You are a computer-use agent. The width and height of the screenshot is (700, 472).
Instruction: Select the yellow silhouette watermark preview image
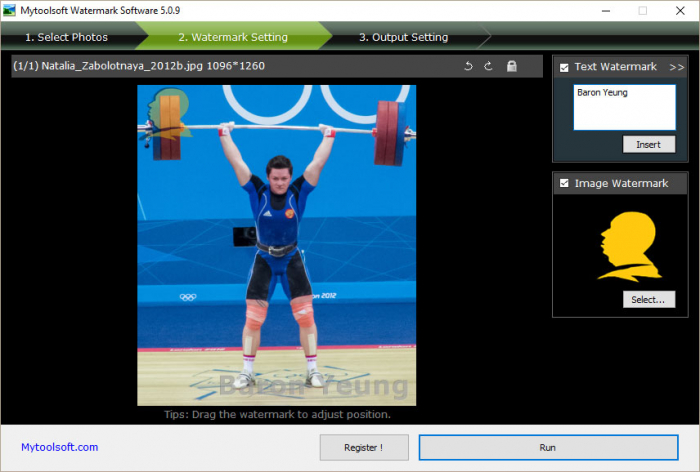[x=629, y=246]
